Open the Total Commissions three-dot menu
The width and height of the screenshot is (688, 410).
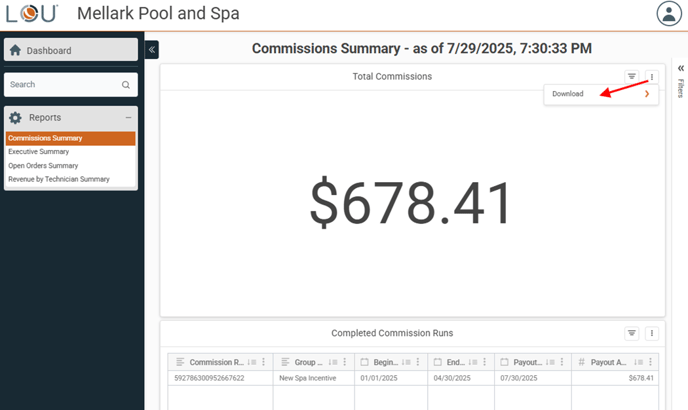click(x=652, y=77)
